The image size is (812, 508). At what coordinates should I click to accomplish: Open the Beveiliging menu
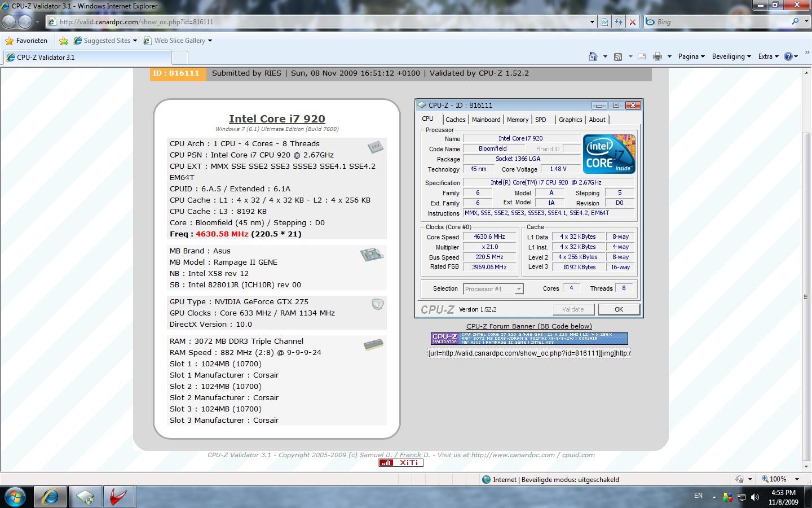[731, 56]
